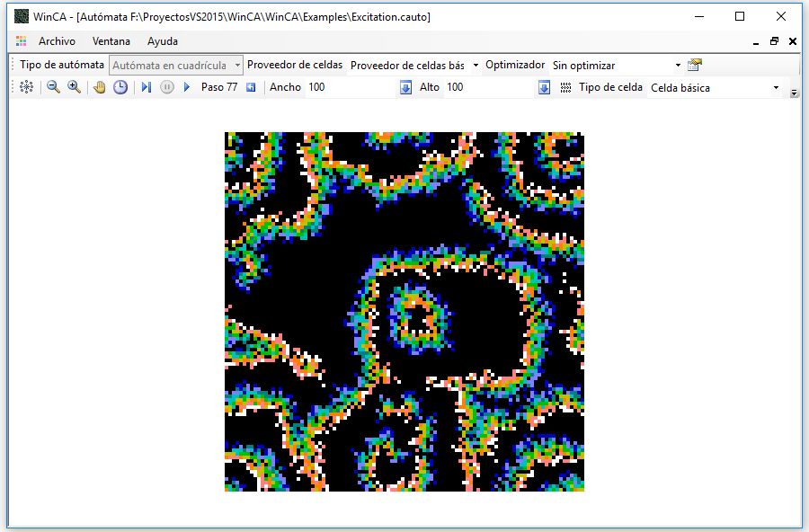Open the Tipo de celda dropdown
Screen dimensions: 809x532
[x=715, y=88]
